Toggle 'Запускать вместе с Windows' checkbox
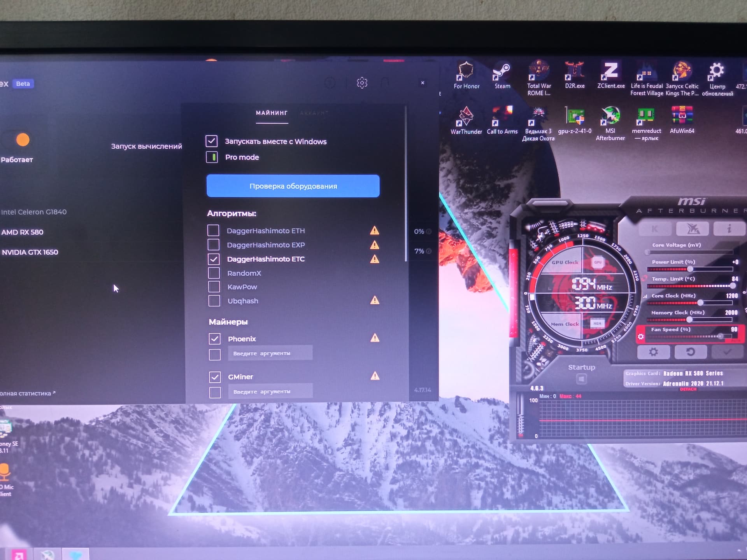The image size is (747, 560). (212, 141)
